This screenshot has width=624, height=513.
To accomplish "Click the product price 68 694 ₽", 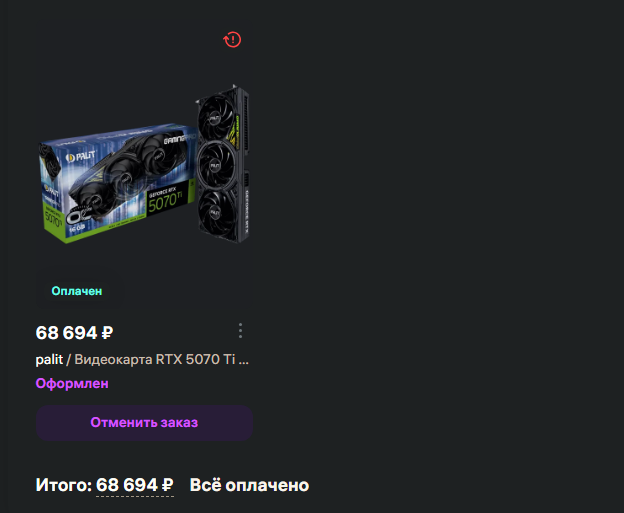I will coord(74,333).
